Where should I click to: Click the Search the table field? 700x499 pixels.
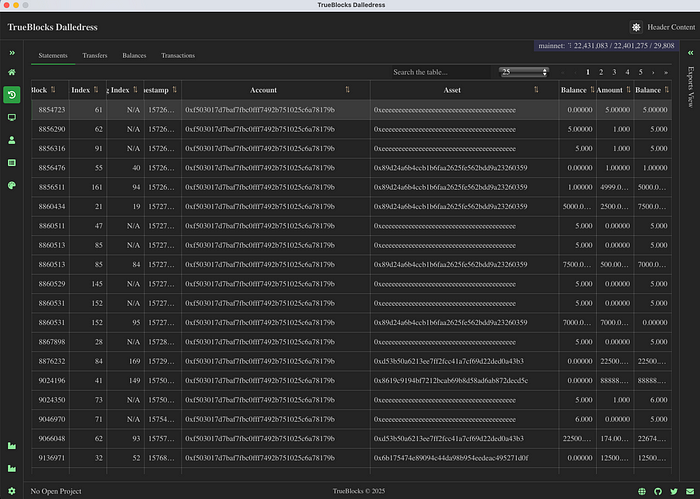point(430,72)
